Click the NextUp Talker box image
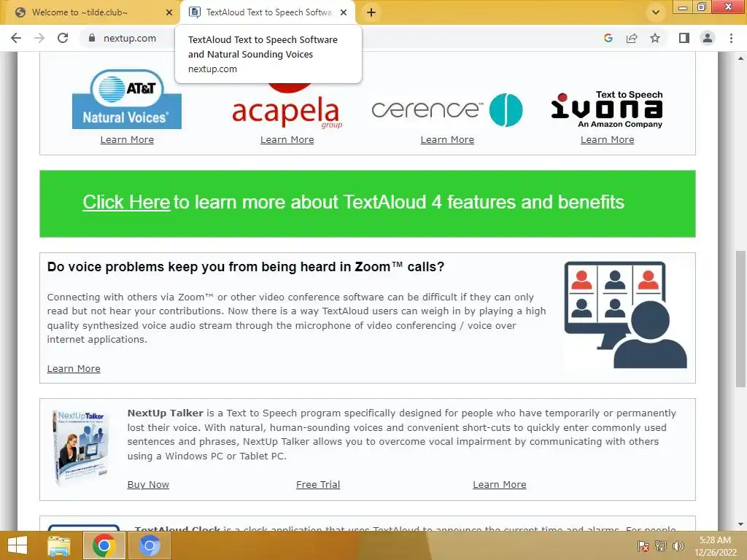747x560 pixels. (x=81, y=448)
